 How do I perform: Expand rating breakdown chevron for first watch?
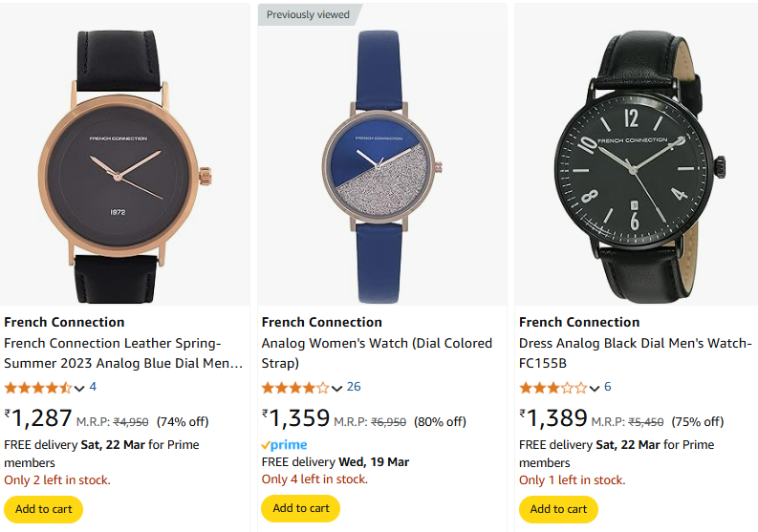tap(79, 388)
